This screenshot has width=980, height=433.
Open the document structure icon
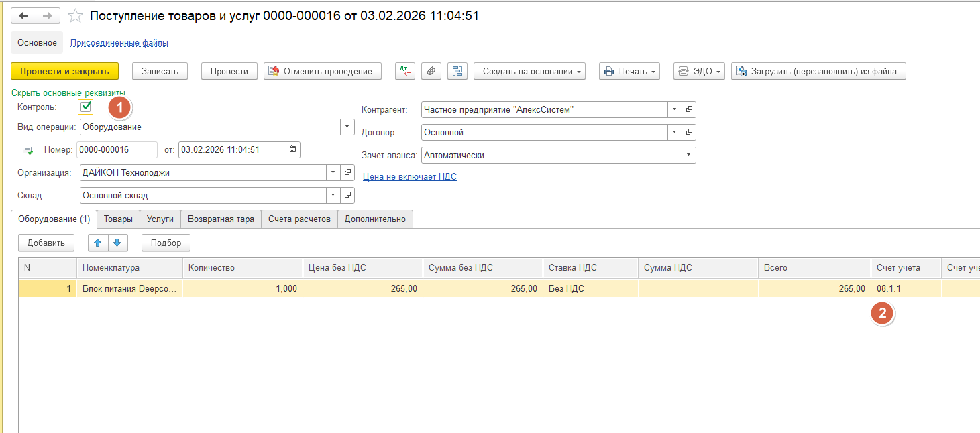pos(457,71)
